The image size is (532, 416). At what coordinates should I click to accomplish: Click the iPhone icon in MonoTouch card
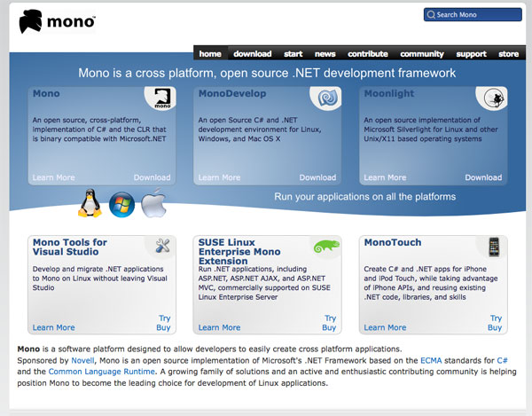(x=494, y=247)
